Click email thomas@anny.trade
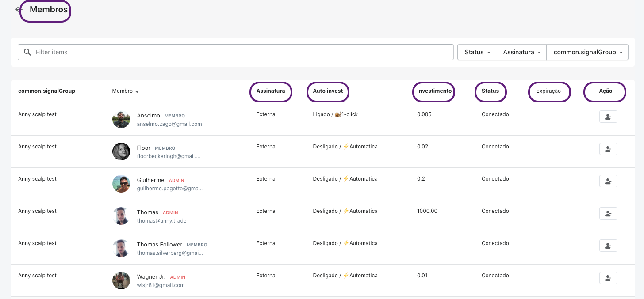The height and width of the screenshot is (299, 644). click(x=162, y=221)
